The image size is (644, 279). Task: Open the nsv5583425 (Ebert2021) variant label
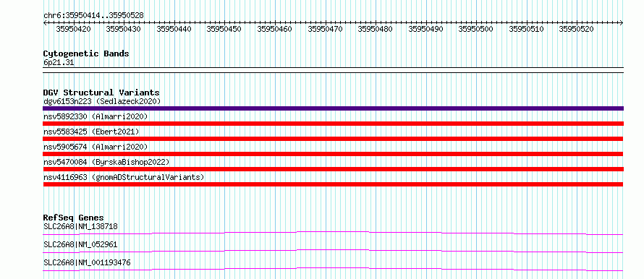click(x=91, y=132)
